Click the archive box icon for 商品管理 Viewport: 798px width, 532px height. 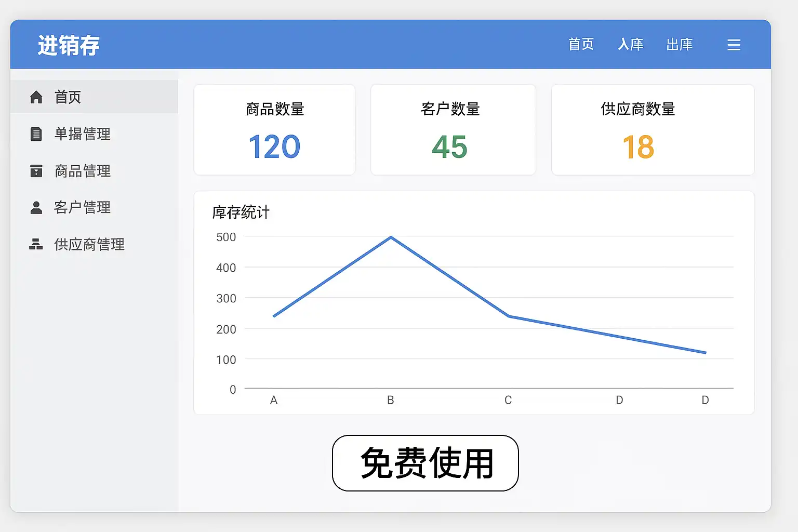point(36,171)
